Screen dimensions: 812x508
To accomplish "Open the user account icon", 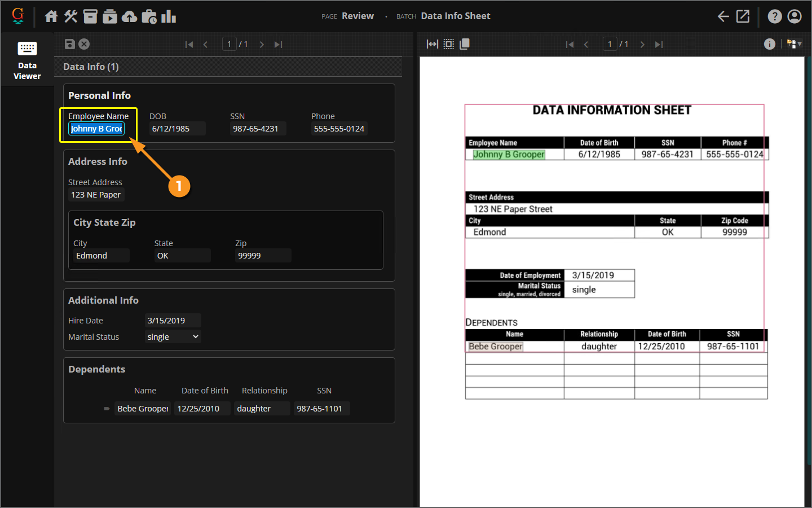I will tap(795, 16).
